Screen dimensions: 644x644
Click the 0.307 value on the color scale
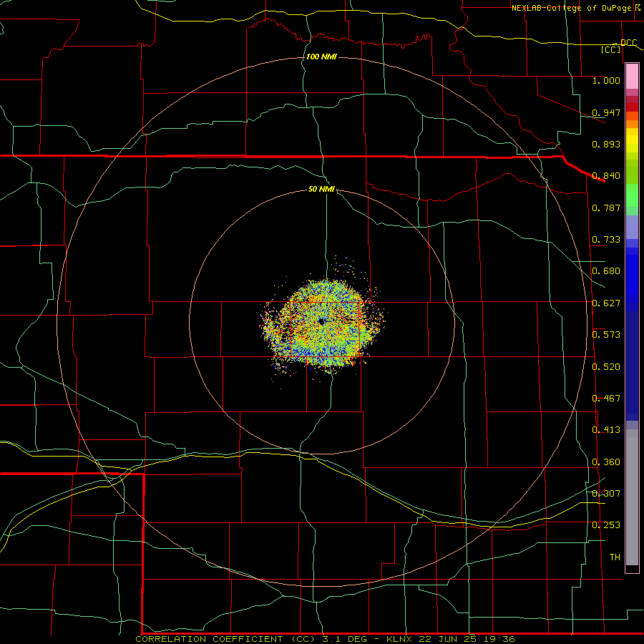[x=606, y=494]
